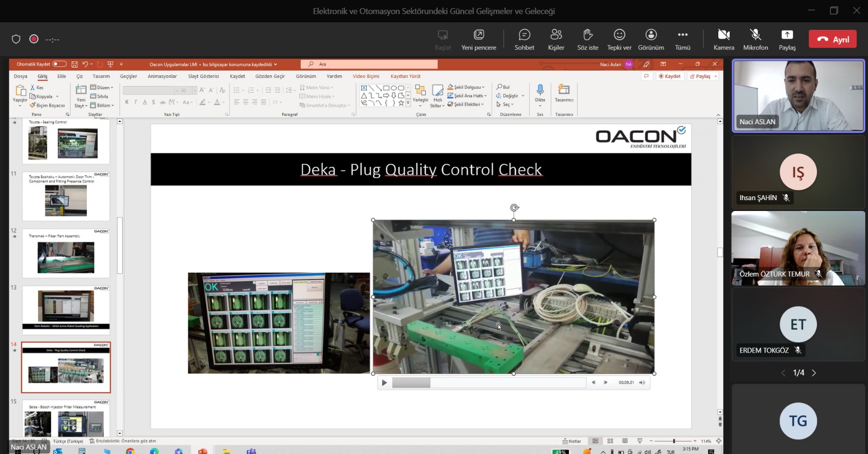The height and width of the screenshot is (454, 868).
Task: Expand Şekil Ana Hattı outline options
Action: tap(467, 95)
